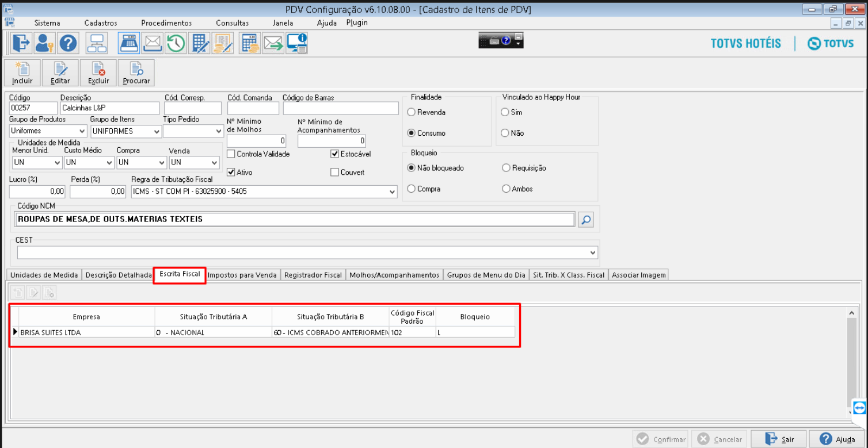Toggle the Controla Validade checkbox
The height and width of the screenshot is (448, 868).
(231, 154)
